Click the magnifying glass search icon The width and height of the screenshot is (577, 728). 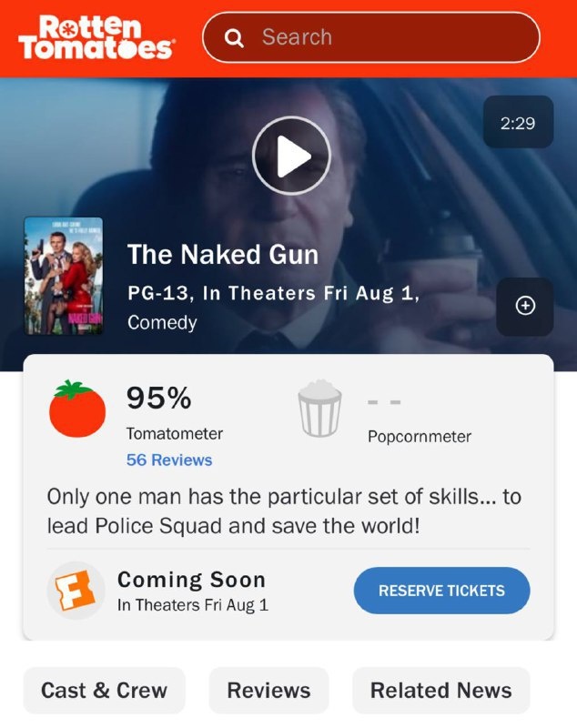coord(234,38)
